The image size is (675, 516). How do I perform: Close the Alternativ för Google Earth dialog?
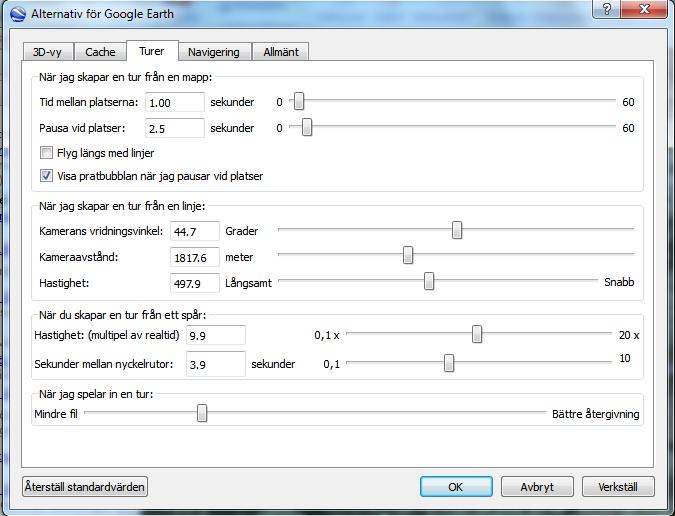coord(644,9)
